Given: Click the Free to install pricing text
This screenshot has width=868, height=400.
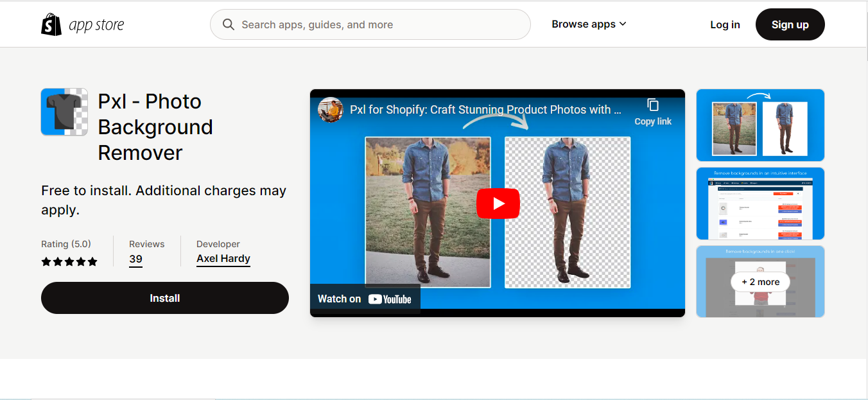Looking at the screenshot, I should click(164, 200).
